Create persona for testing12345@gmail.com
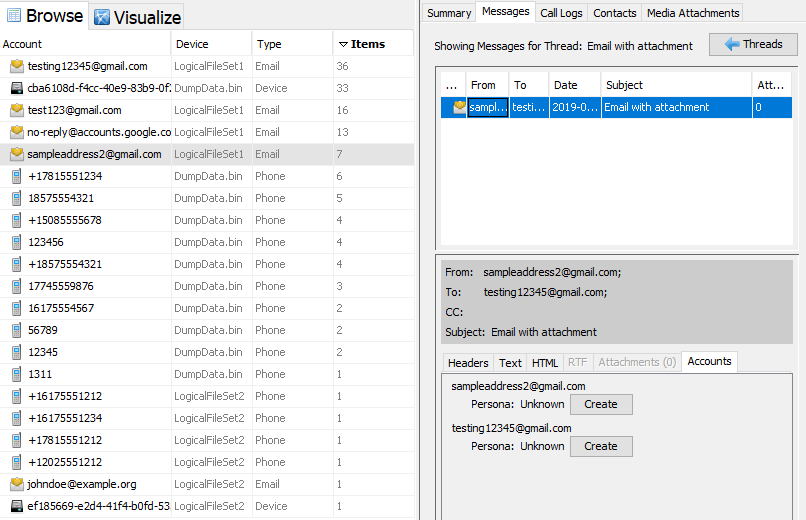The width and height of the screenshot is (806, 520). [600, 447]
